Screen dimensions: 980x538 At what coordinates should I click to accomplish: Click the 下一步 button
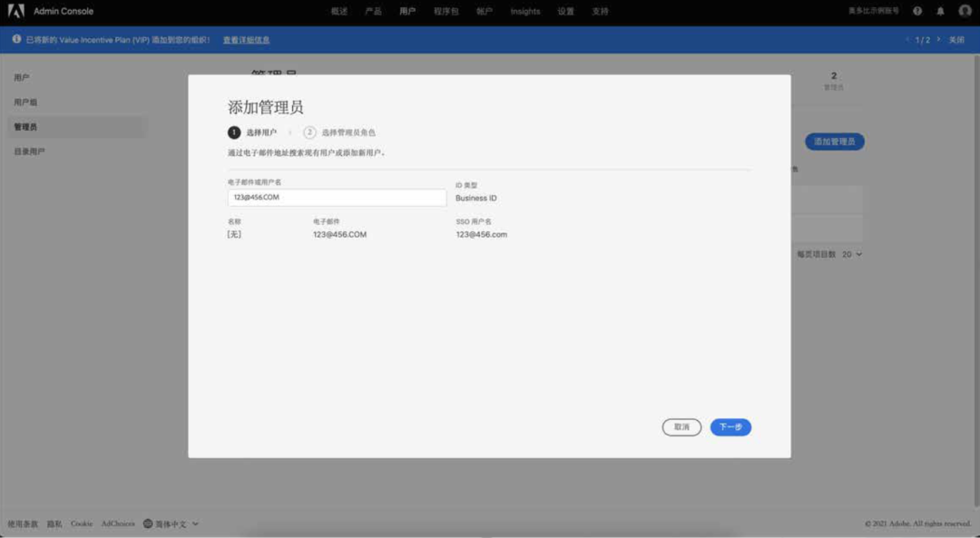tap(730, 426)
